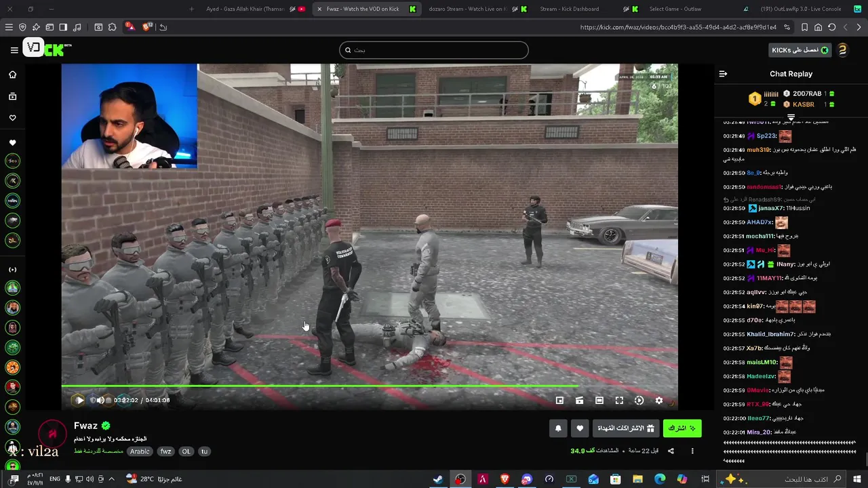Toggle picture-in-picture mode on player
Viewport: 868px width, 488px height.
[559, 401]
